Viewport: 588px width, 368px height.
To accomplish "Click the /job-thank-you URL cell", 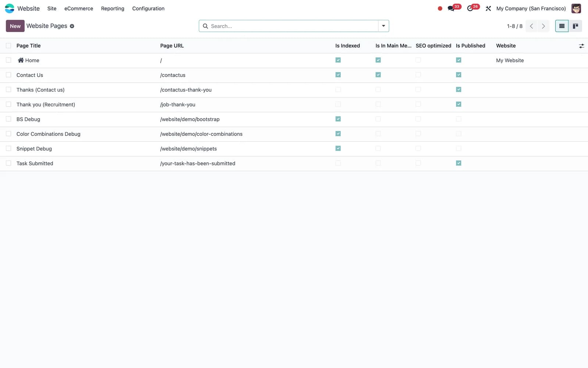I will [178, 105].
